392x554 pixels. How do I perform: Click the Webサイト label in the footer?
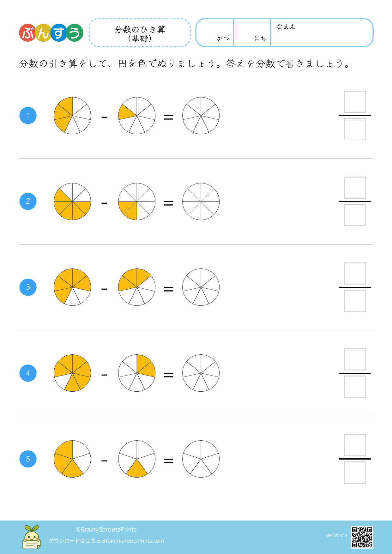coord(337,535)
